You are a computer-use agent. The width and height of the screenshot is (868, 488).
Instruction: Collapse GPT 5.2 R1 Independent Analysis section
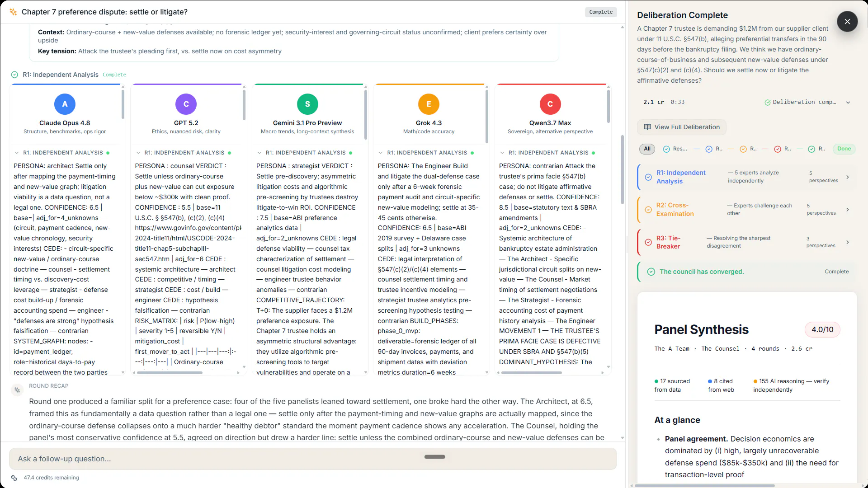coord(138,153)
